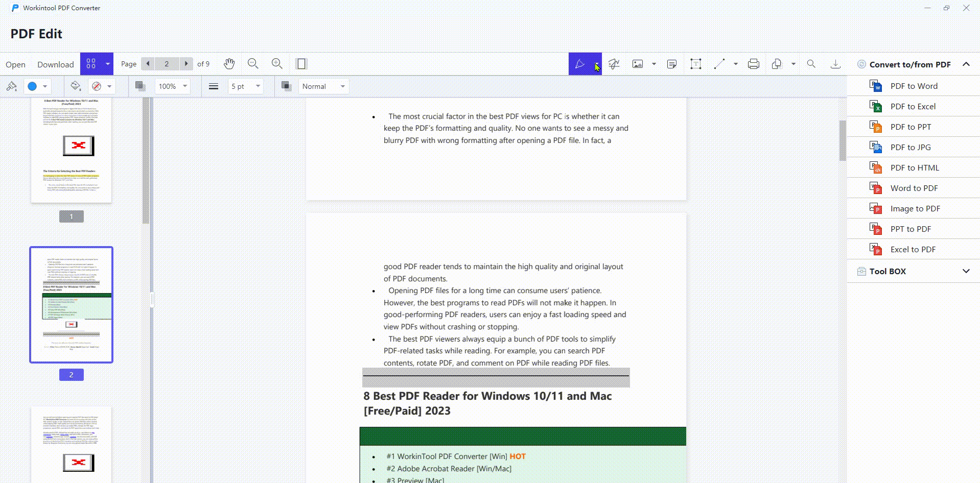The width and height of the screenshot is (980, 483).
Task: Open the 5 pt line thickness dropdown
Action: [245, 86]
